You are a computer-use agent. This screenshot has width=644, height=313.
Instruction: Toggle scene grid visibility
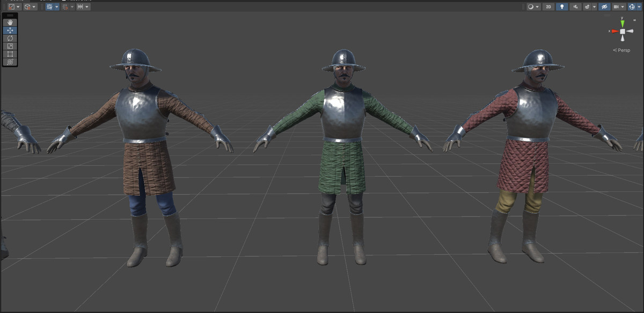pos(50,7)
